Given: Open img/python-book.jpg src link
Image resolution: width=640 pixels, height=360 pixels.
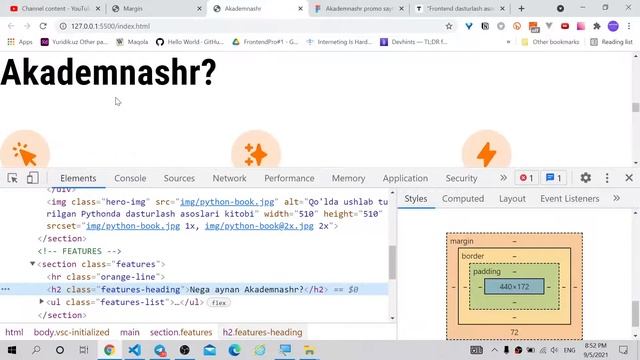Looking at the screenshot, I should pos(227,202).
